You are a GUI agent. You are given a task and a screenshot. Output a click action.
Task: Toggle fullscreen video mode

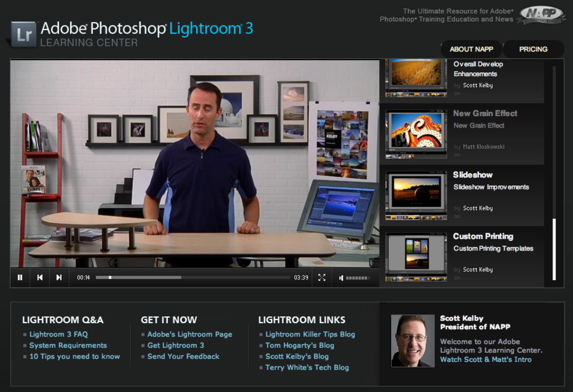322,277
